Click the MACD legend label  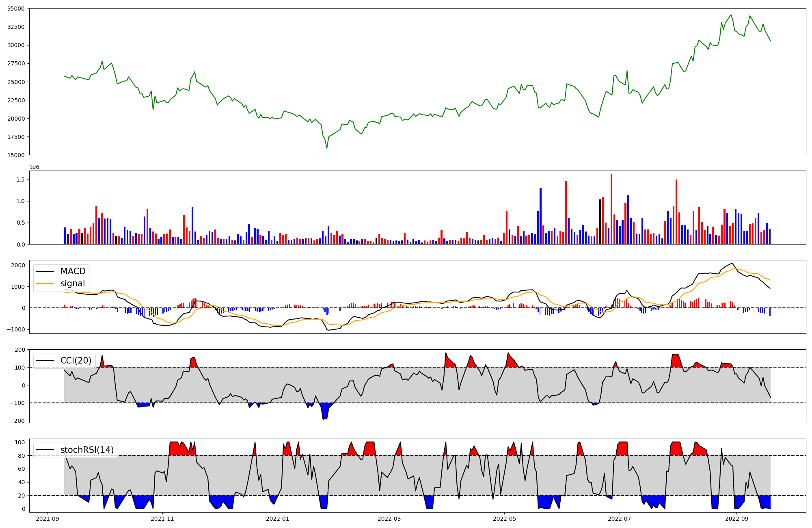click(73, 271)
